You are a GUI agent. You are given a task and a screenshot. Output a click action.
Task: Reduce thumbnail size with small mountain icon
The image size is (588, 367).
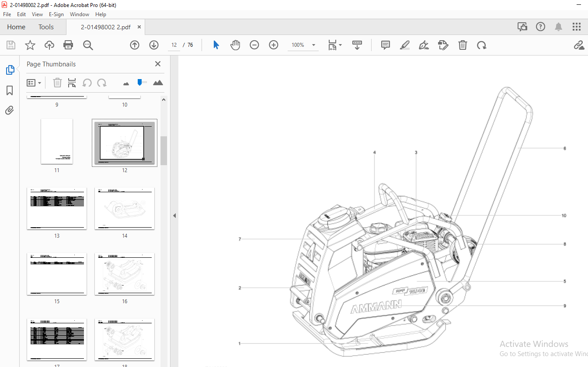point(126,83)
